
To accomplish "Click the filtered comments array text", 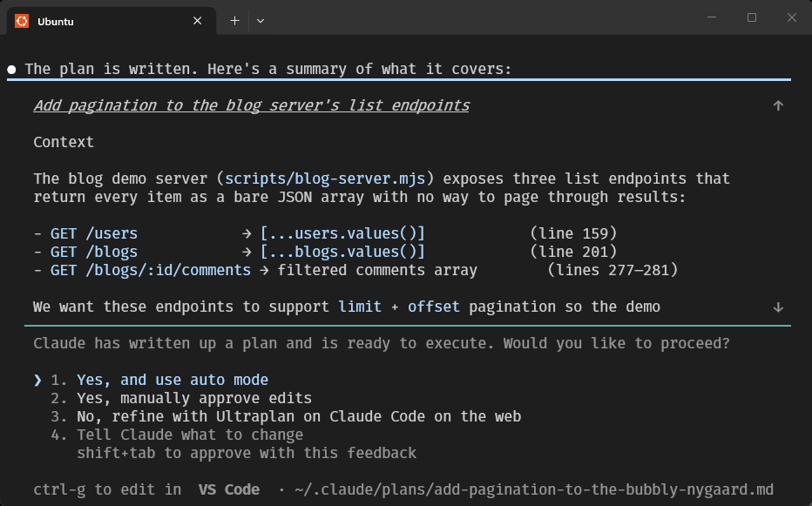I will [x=377, y=270].
